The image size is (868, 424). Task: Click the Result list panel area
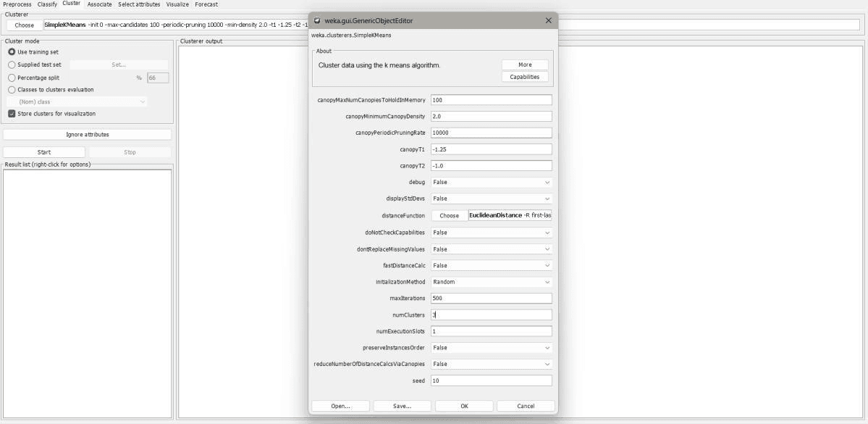(x=88, y=294)
